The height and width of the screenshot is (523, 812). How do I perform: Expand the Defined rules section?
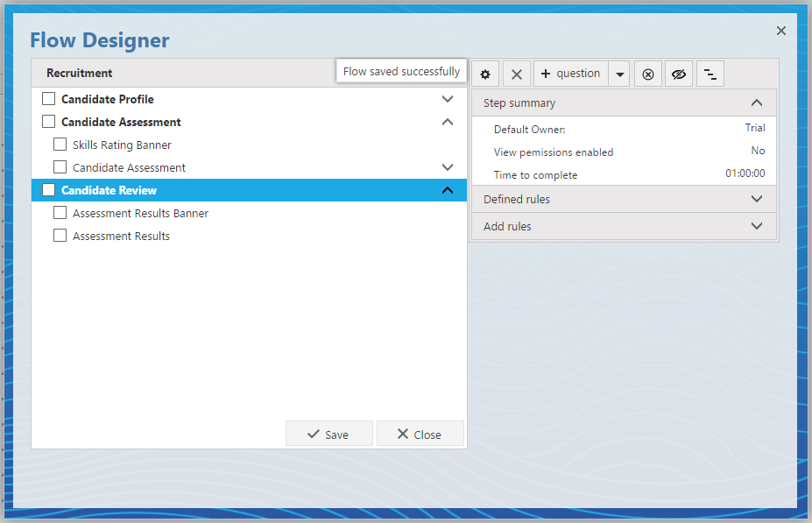click(x=624, y=200)
